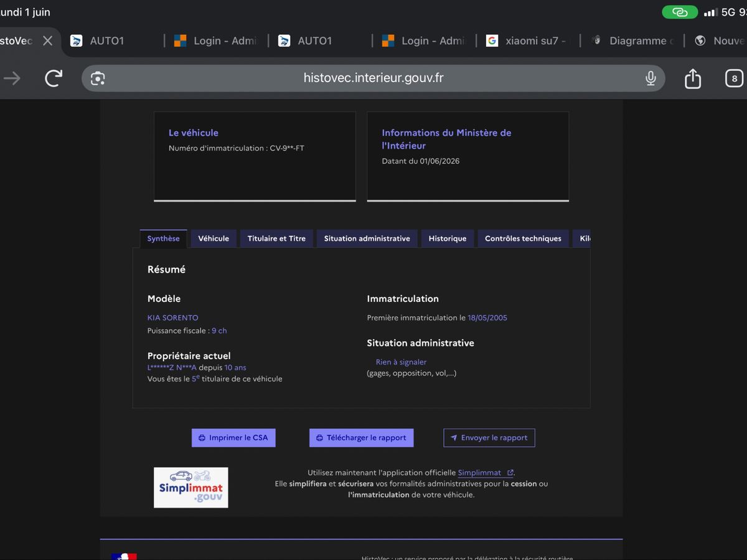Open the Titulaire et Titre tab
Viewport: 747px width, 560px height.
276,239
